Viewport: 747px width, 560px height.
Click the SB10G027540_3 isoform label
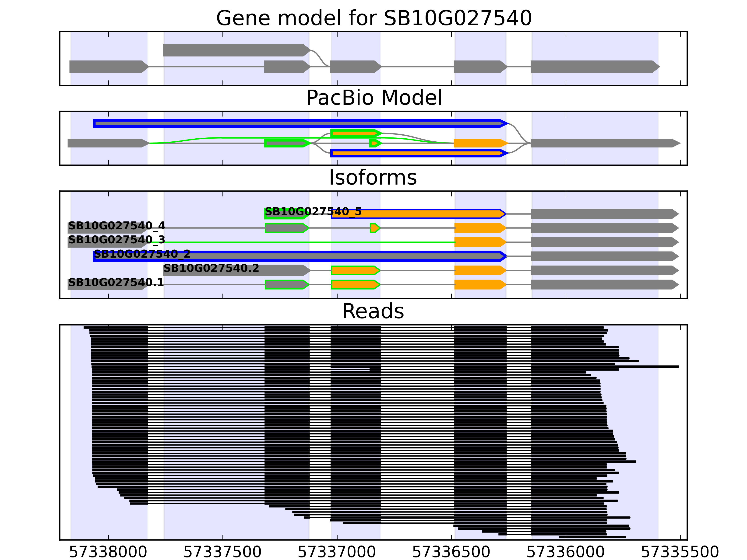[x=116, y=240]
